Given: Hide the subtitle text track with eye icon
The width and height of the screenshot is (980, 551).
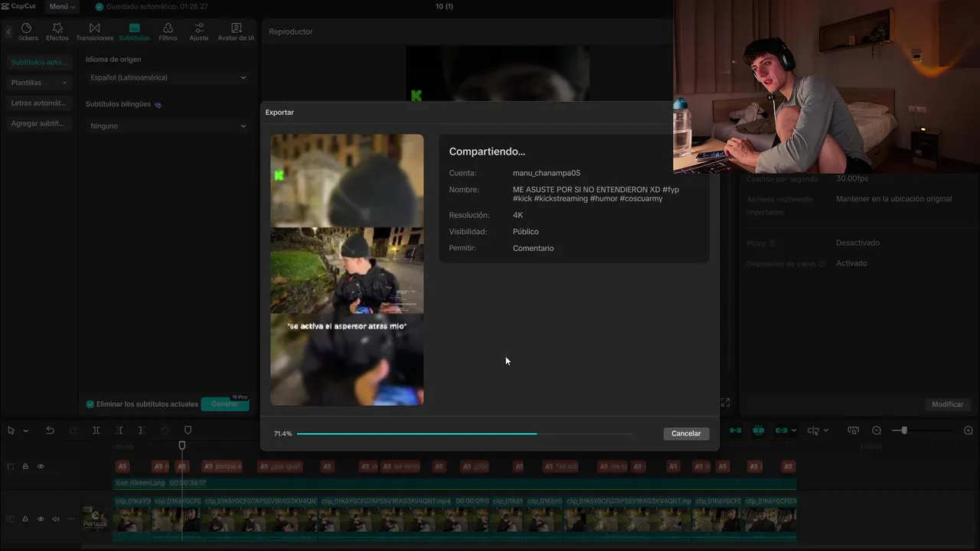Looking at the screenshot, I should pos(41,466).
